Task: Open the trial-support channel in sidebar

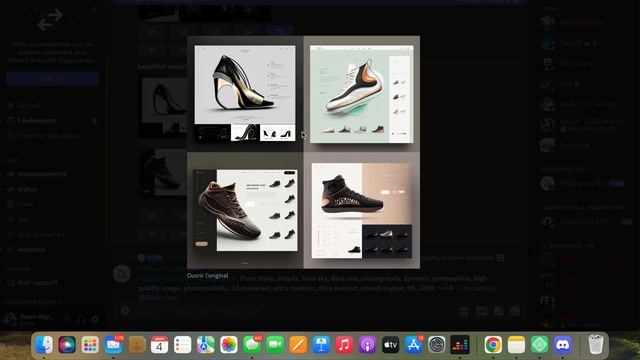Action: click(37, 282)
